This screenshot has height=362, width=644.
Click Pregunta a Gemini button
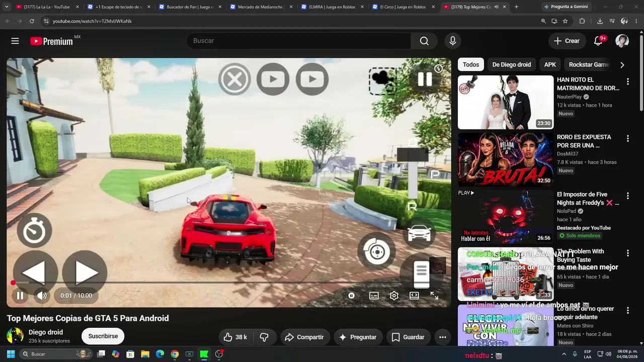point(567,7)
